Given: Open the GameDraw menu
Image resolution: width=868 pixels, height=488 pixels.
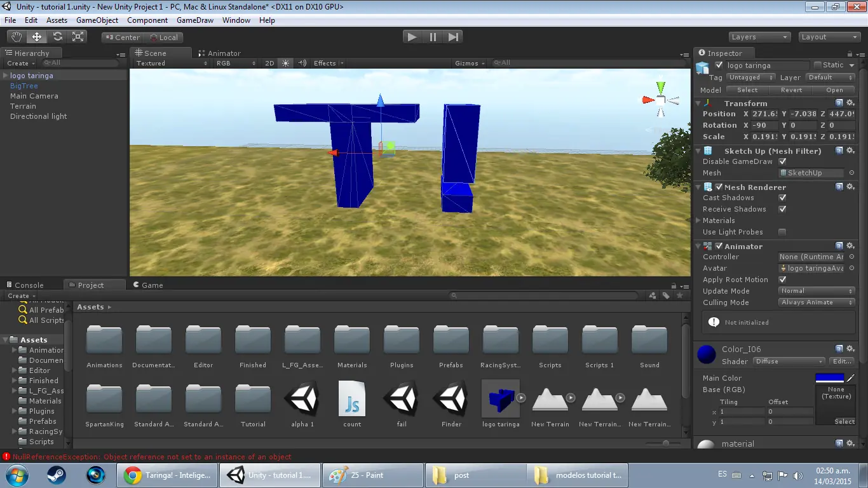Looking at the screenshot, I should coord(195,20).
